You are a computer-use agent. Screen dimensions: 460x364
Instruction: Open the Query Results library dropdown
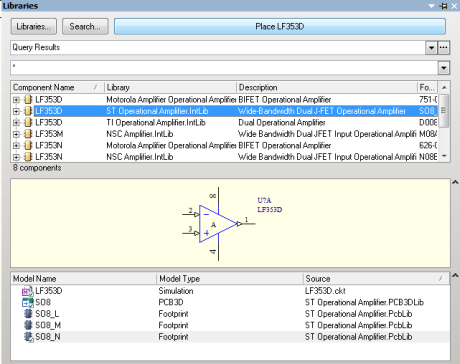click(431, 47)
